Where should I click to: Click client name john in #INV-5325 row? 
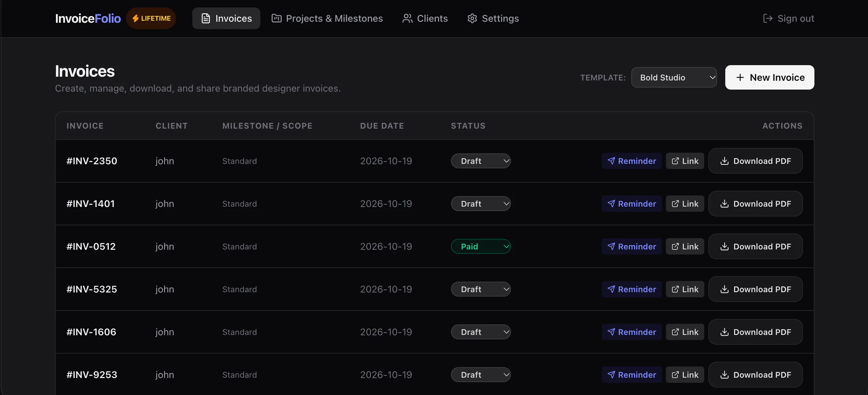coord(165,289)
